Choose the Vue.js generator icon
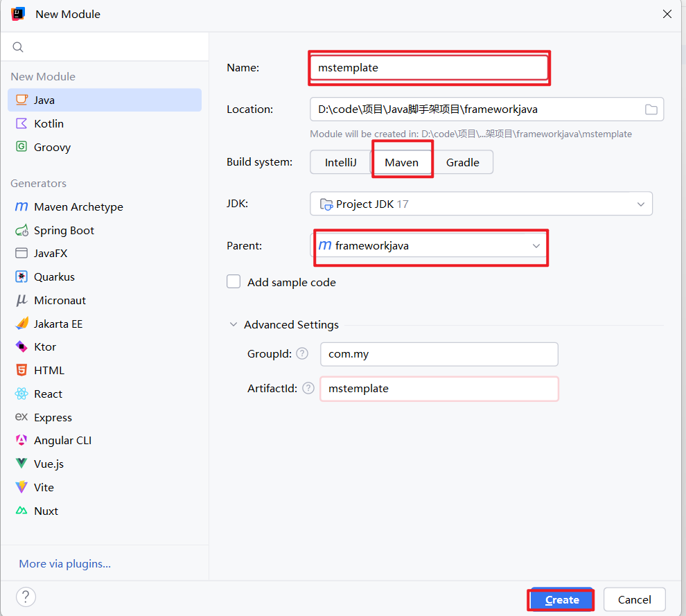The image size is (686, 616). [21, 464]
